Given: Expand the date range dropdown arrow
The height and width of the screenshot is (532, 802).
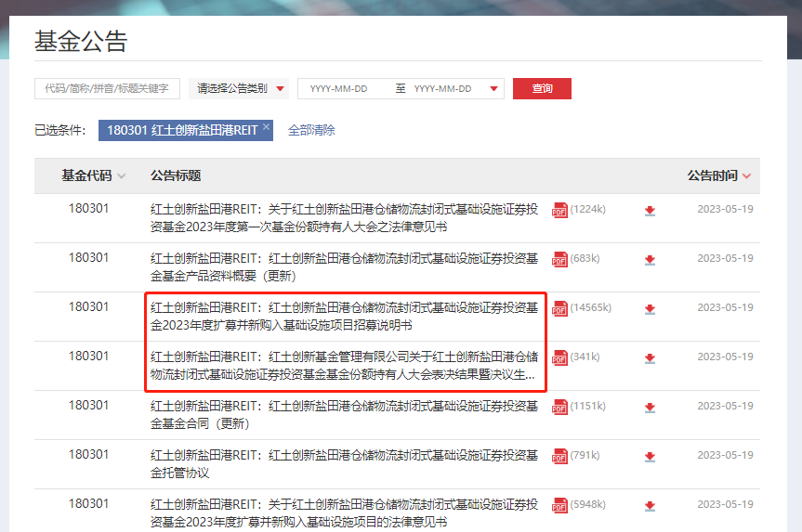Looking at the screenshot, I should tap(493, 88).
